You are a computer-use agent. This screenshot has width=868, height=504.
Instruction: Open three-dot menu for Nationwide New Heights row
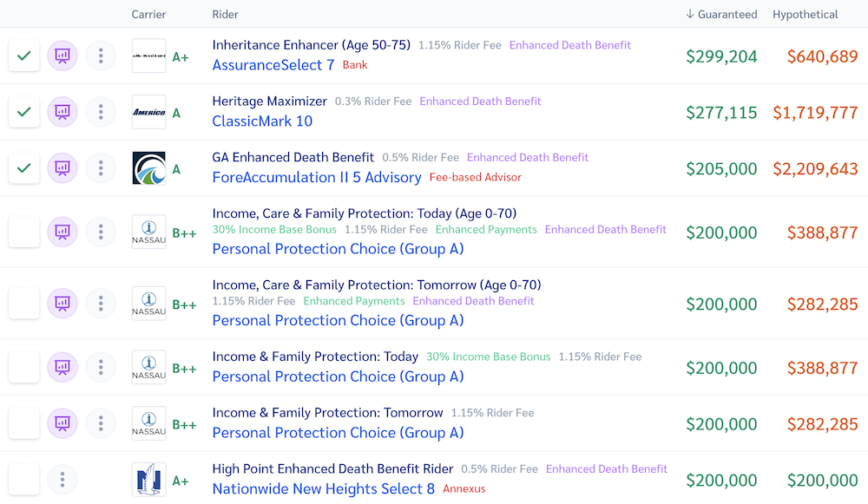point(62,480)
